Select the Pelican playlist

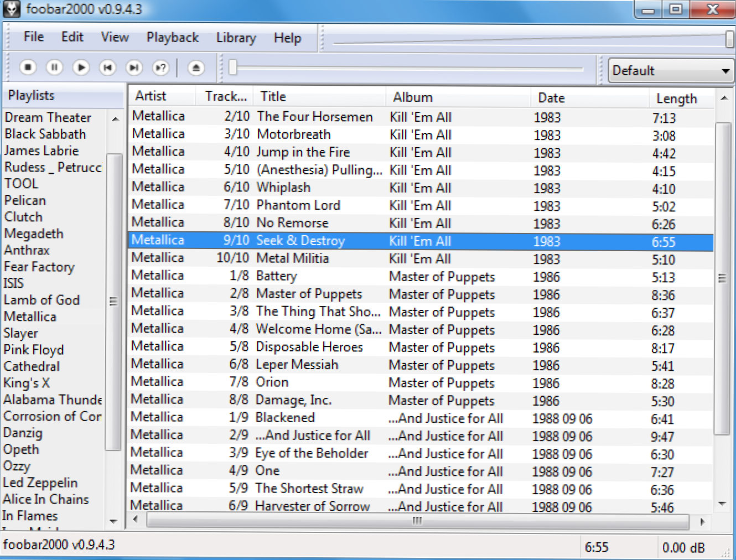click(25, 200)
